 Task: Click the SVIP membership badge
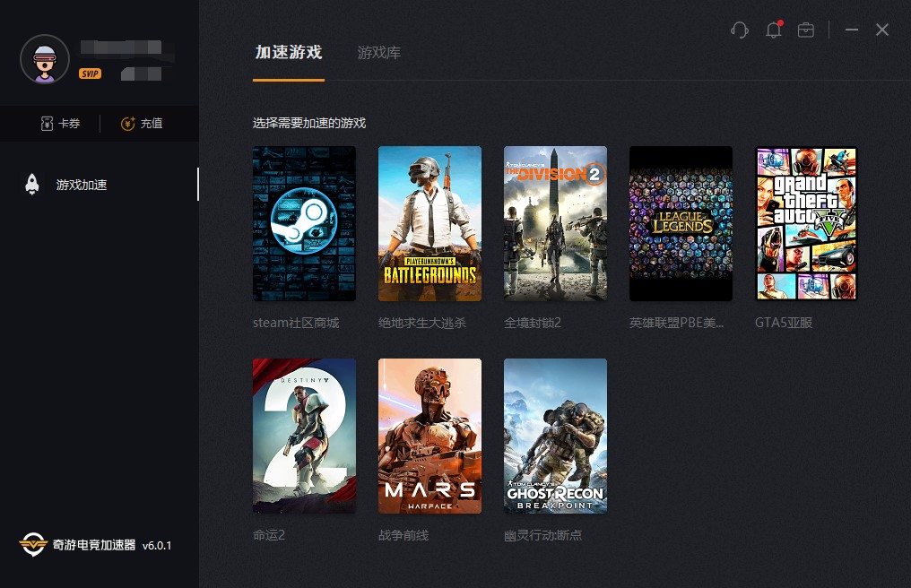coord(90,73)
